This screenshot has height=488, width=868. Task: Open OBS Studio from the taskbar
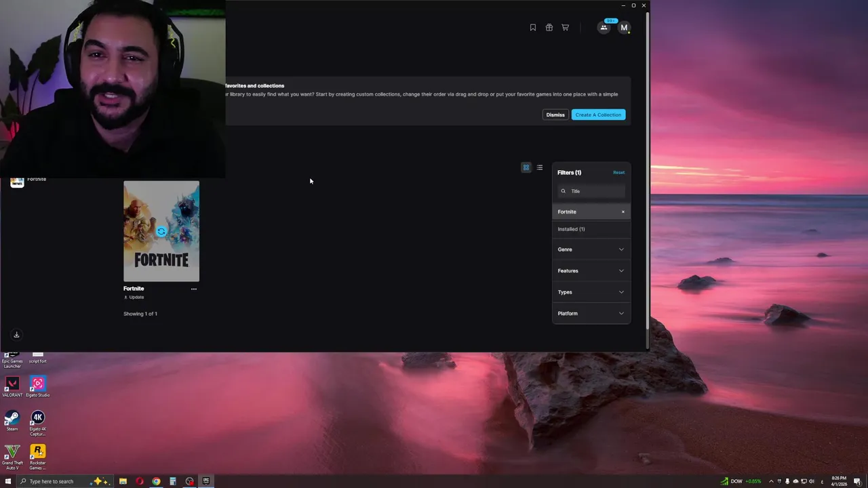tap(189, 481)
